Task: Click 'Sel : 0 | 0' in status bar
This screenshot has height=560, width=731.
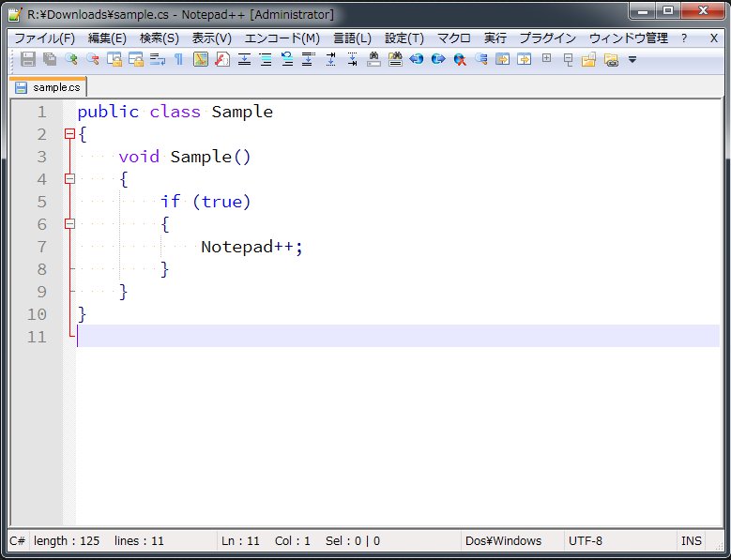Action: (x=353, y=541)
